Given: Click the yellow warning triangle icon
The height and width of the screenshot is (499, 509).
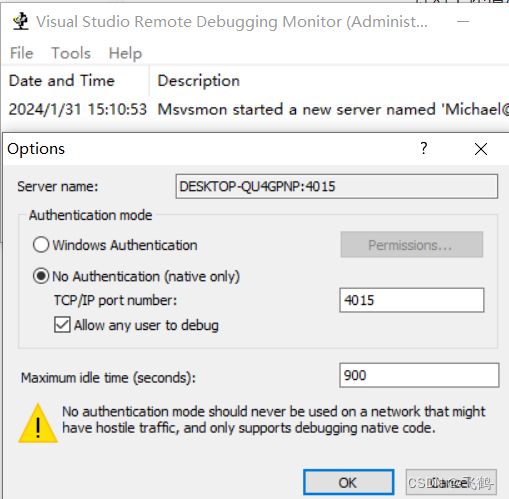Looking at the screenshot, I should pos(38,423).
